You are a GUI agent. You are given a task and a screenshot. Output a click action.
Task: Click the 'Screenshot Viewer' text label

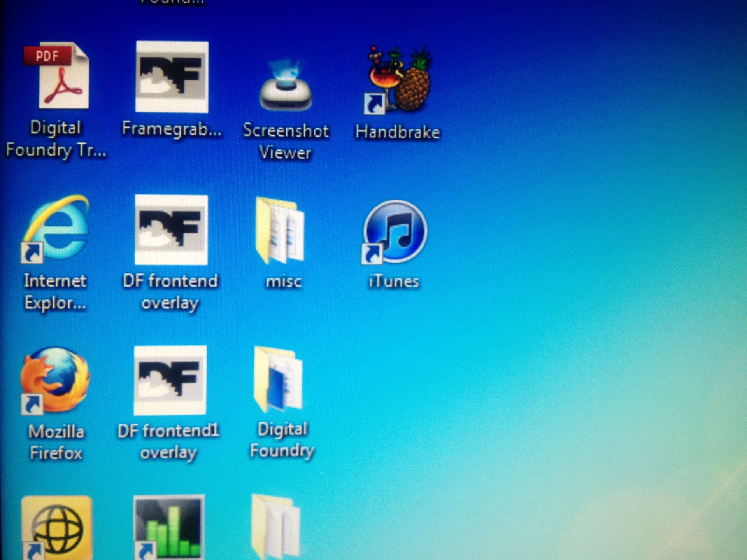click(x=286, y=141)
